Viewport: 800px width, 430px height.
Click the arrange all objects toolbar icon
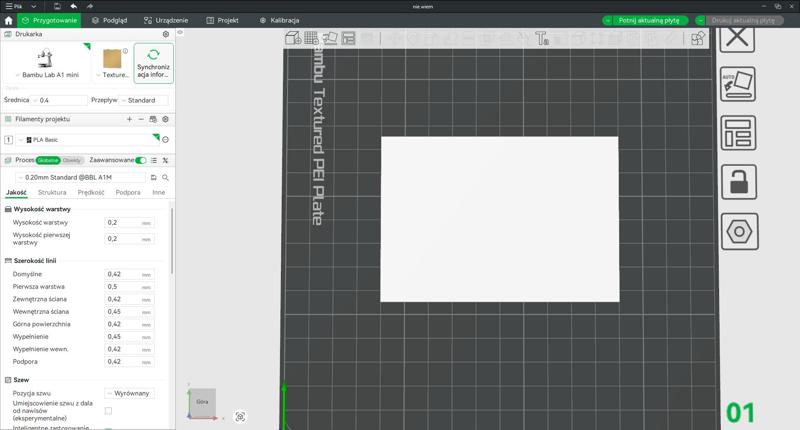pos(348,38)
